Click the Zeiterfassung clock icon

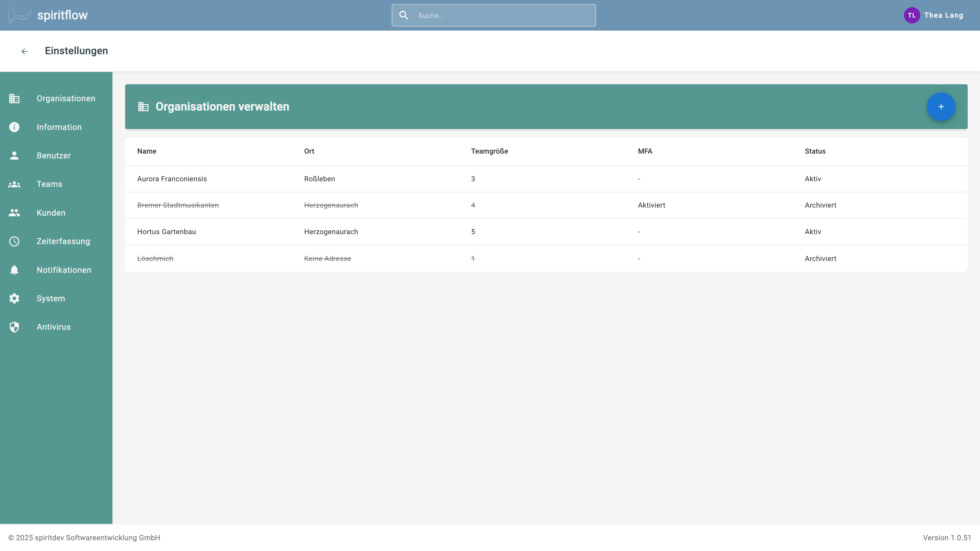[15, 241]
